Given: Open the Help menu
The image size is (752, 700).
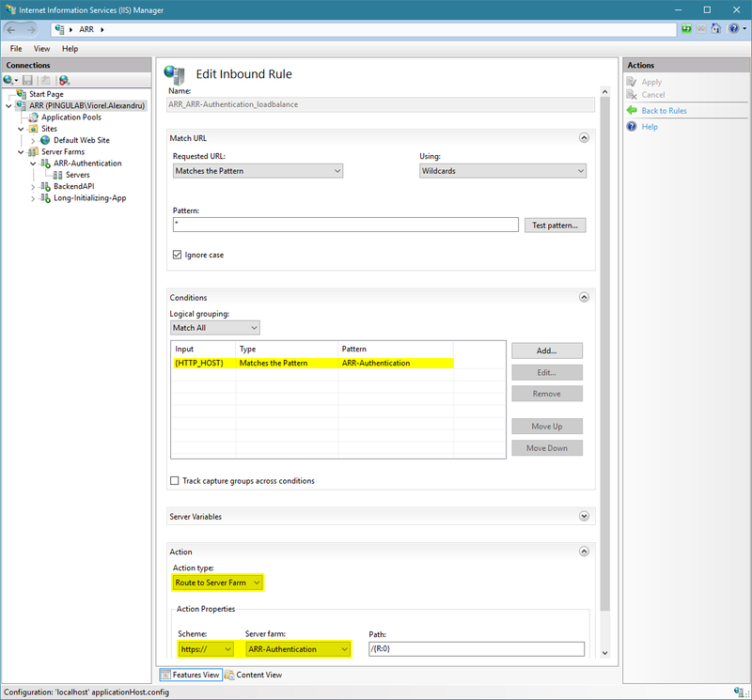Looking at the screenshot, I should tap(70, 49).
